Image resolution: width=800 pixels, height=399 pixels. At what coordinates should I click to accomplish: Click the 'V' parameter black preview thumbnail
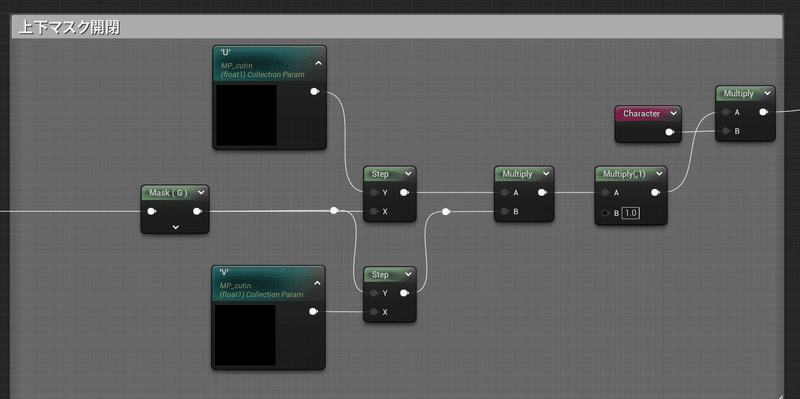(245, 335)
